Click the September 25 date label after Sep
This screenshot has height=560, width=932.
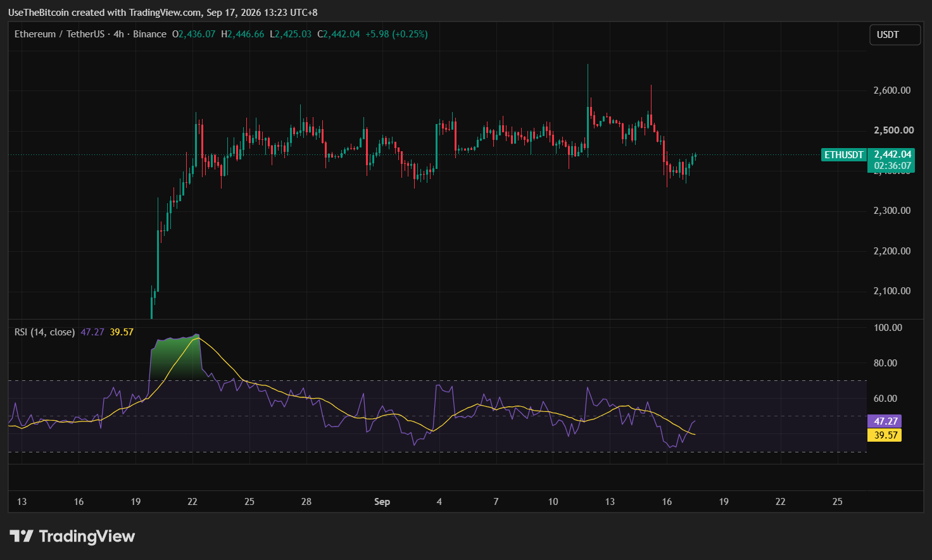pos(838,502)
